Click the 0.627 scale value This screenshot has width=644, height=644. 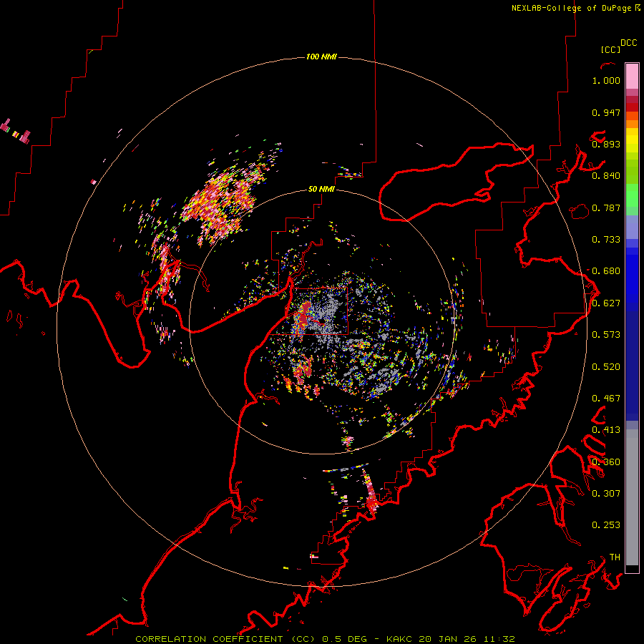606,303
